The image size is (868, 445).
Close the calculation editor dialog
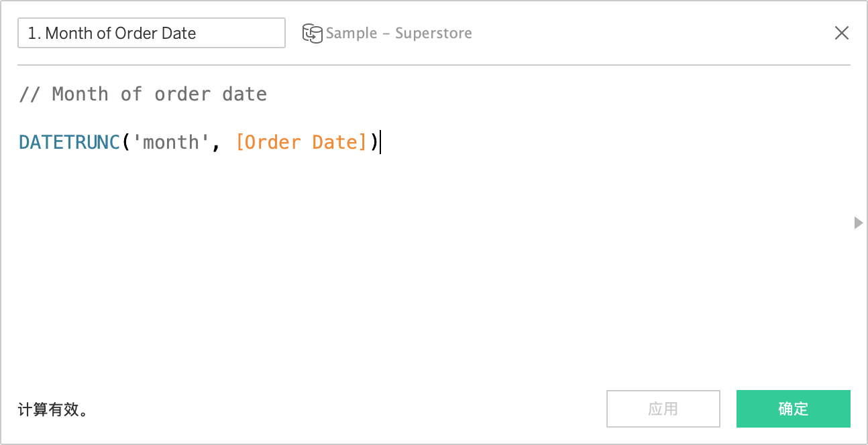pyautogui.click(x=841, y=33)
